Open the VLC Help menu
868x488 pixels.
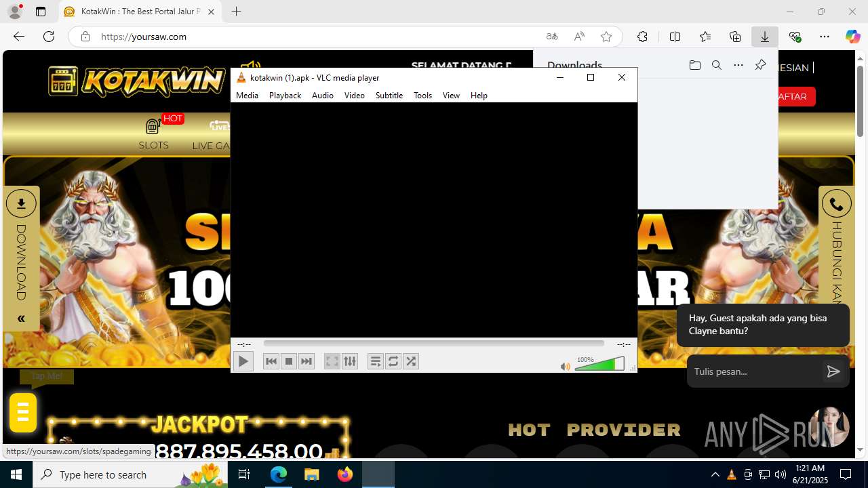(x=479, y=96)
